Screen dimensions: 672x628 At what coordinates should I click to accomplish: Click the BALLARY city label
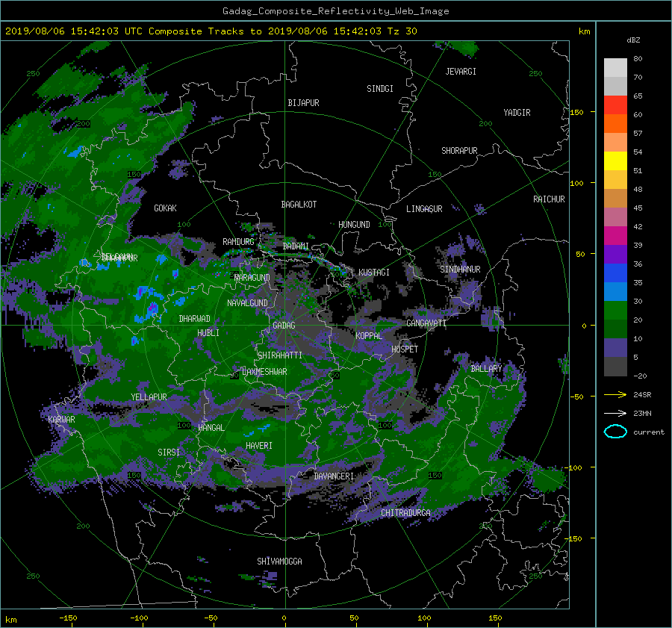[x=486, y=369]
